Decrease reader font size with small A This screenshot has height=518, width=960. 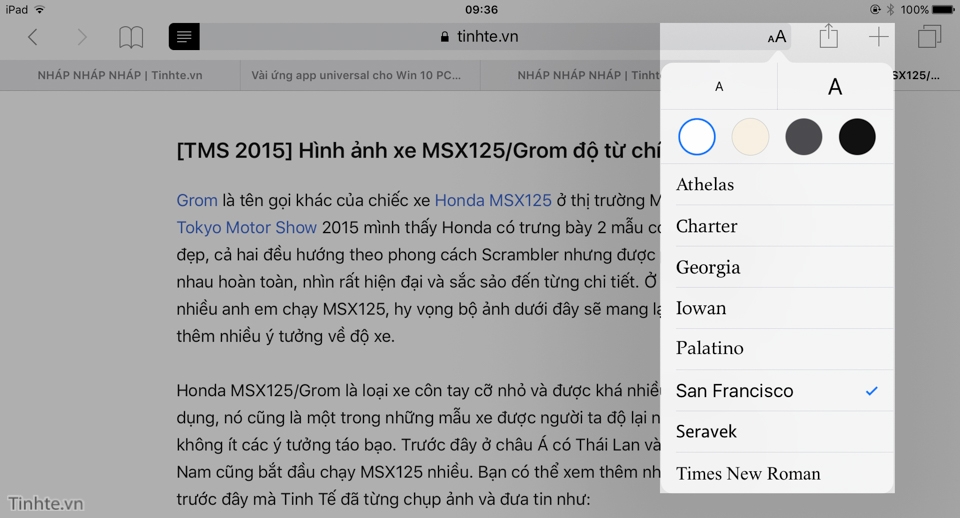(x=719, y=86)
